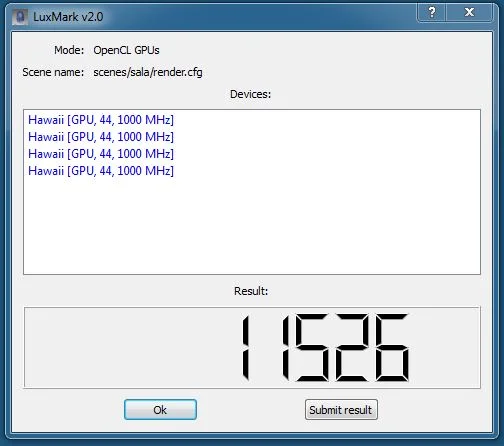Click the 11526 result display
This screenshot has width=504, height=446.
(x=252, y=347)
